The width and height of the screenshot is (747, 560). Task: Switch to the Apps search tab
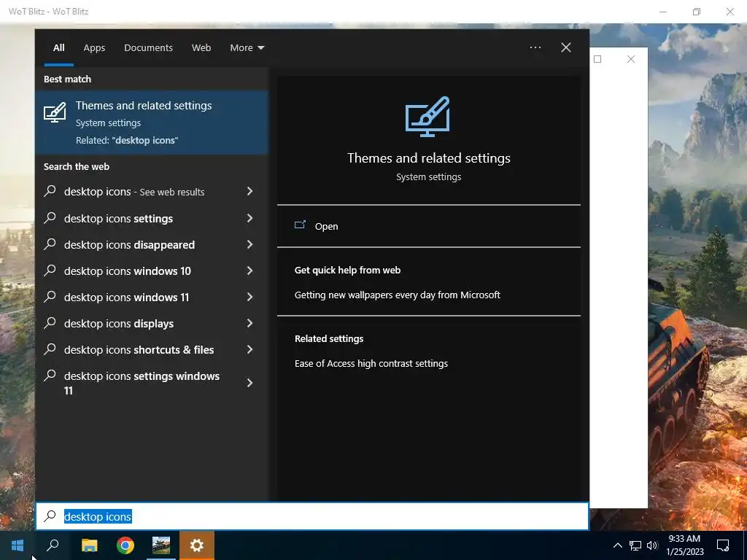tap(94, 47)
